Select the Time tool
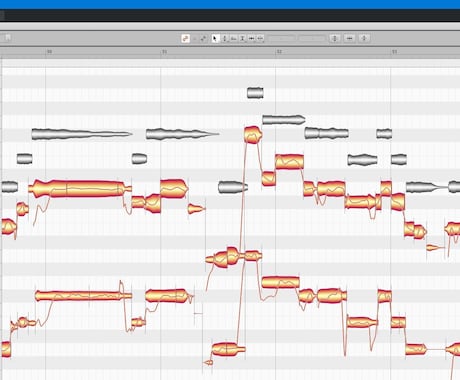Screen dimensions: 460x380 251,39
